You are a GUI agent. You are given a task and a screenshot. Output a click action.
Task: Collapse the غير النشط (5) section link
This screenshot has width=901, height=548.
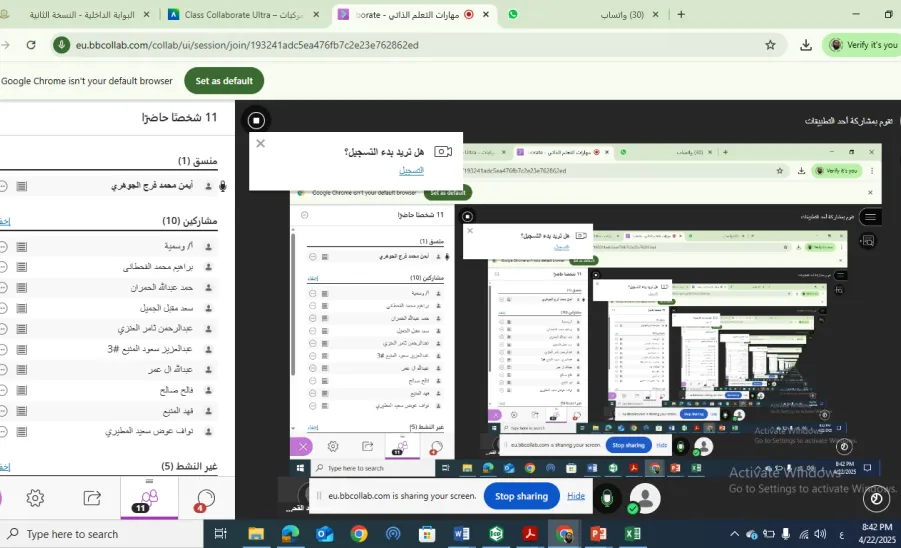(5, 467)
